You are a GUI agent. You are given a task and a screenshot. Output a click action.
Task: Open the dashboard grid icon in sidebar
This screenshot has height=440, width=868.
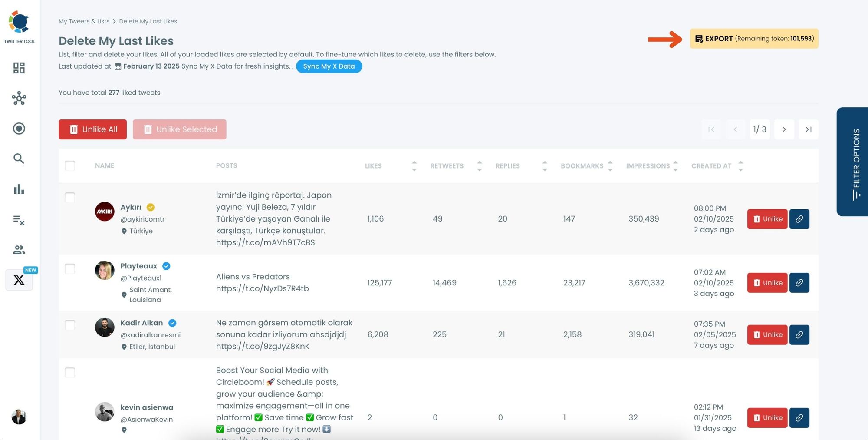pyautogui.click(x=19, y=68)
